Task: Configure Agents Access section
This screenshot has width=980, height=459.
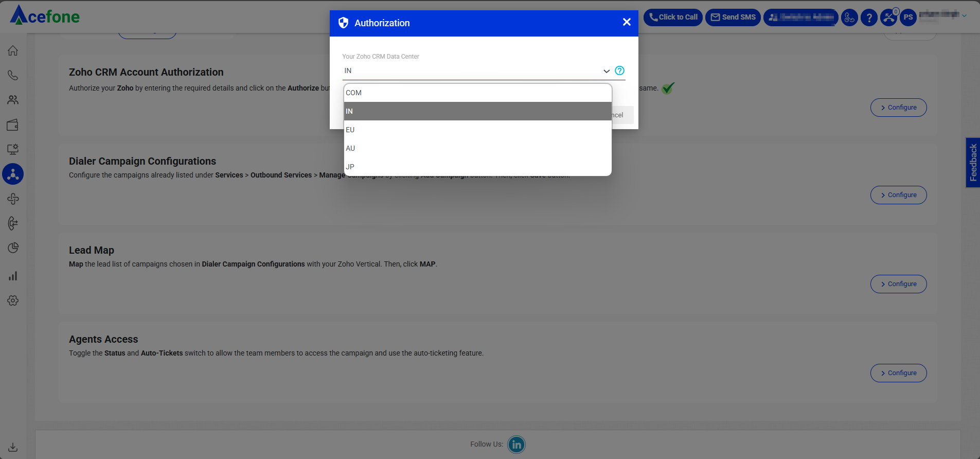Action: click(898, 373)
